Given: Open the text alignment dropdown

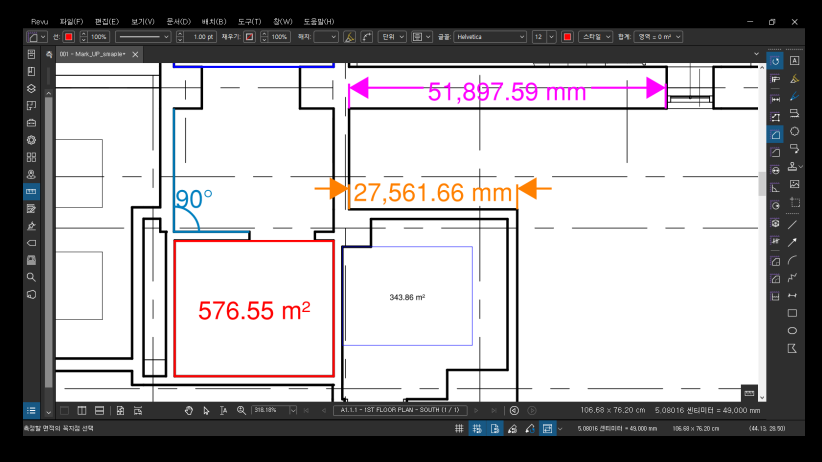Looking at the screenshot, I should point(421,37).
